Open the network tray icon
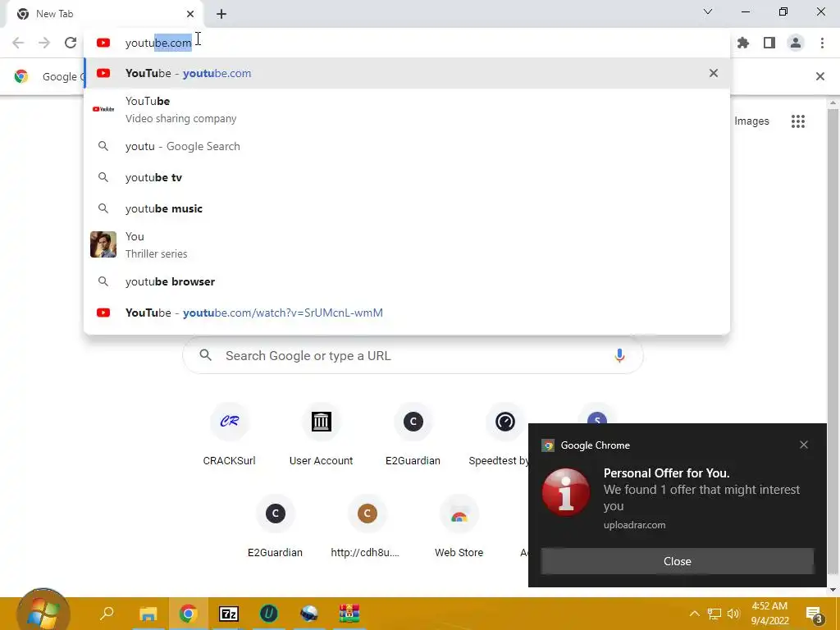This screenshot has height=630, width=840. (x=714, y=614)
